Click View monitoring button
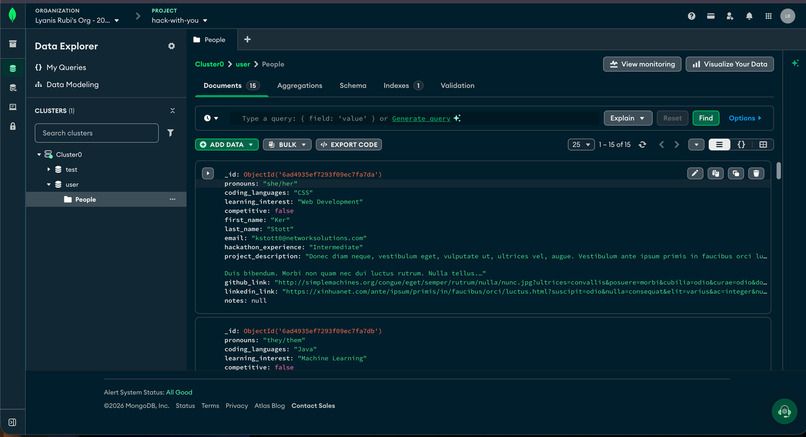This screenshot has height=437, width=806. coord(642,64)
